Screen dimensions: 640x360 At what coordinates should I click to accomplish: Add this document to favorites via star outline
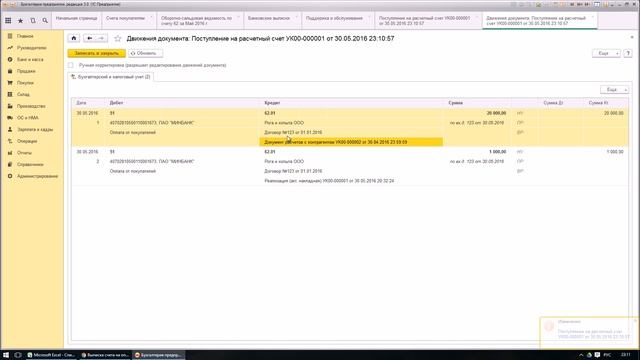pos(118,38)
